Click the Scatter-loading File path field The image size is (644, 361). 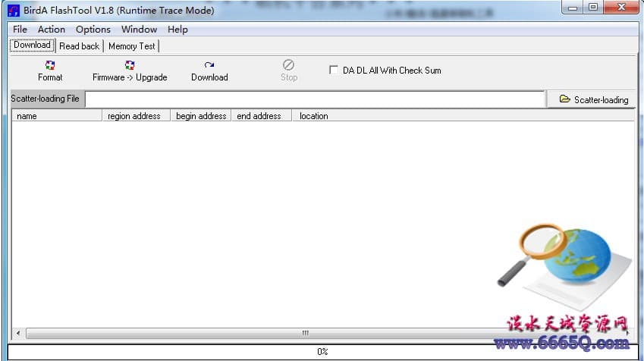tap(315, 99)
